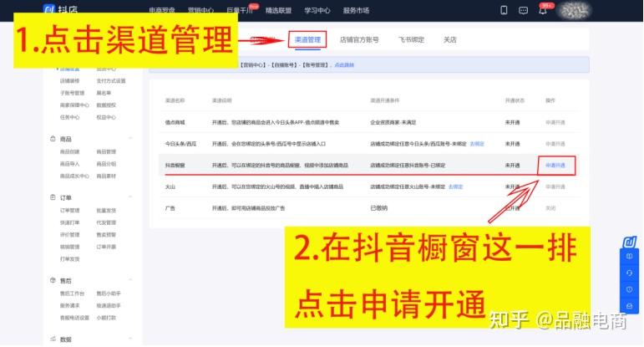Collapse the 售后 sidebar section

coord(130,280)
